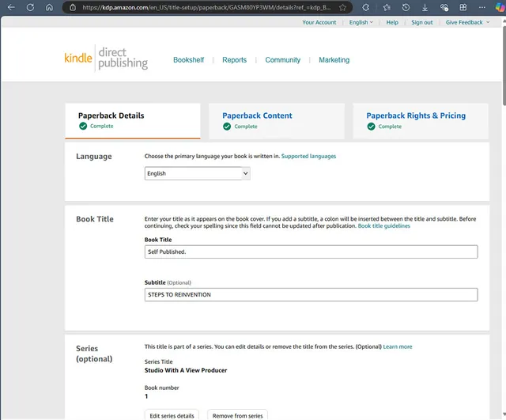
Task: Expand the English site language menu
Action: [x=361, y=22]
